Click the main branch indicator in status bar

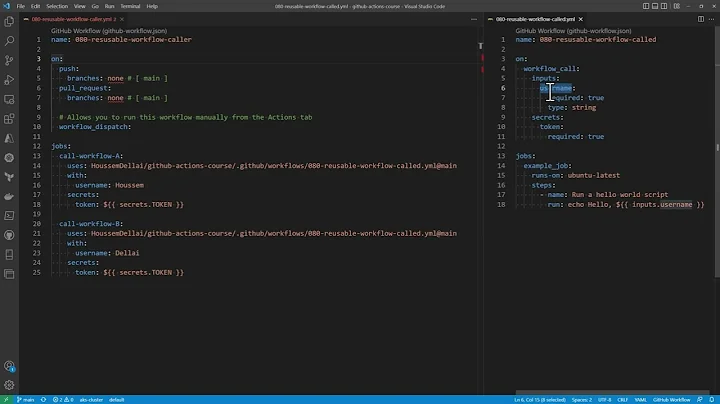[26, 400]
